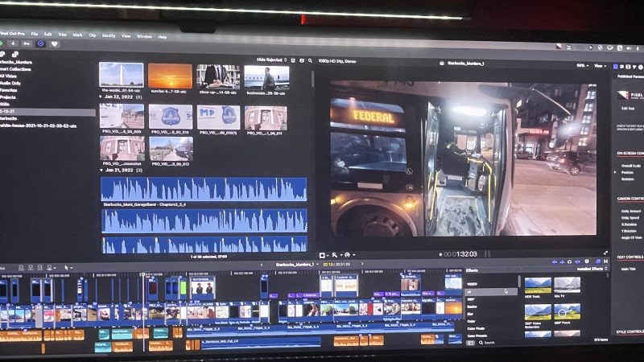Open the Keyword Editor key icon

pyautogui.click(x=27, y=43)
